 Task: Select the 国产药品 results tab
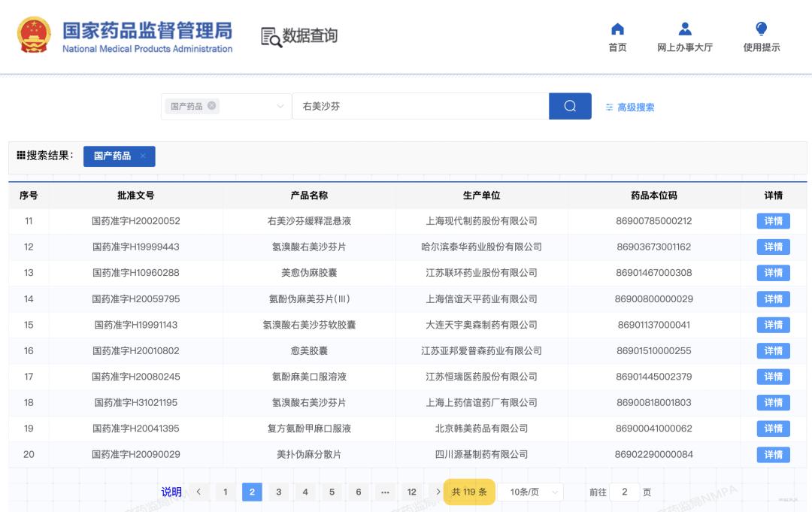[x=114, y=156]
